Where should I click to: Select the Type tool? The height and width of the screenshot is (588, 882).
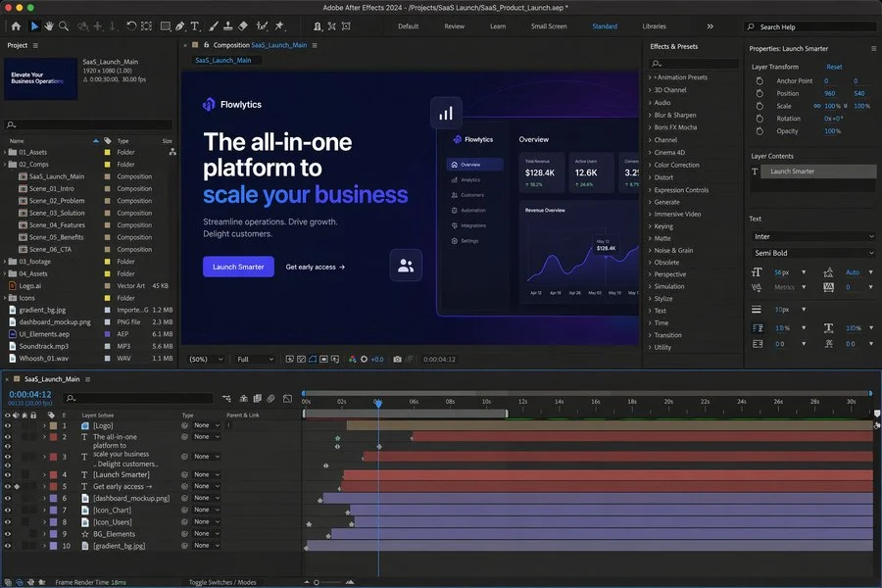coord(194,26)
